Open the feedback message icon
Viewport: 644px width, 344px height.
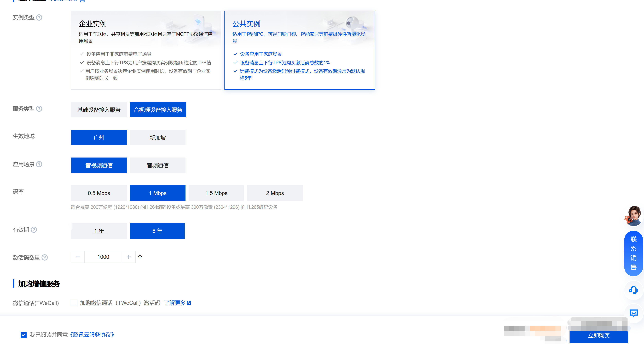tap(633, 313)
